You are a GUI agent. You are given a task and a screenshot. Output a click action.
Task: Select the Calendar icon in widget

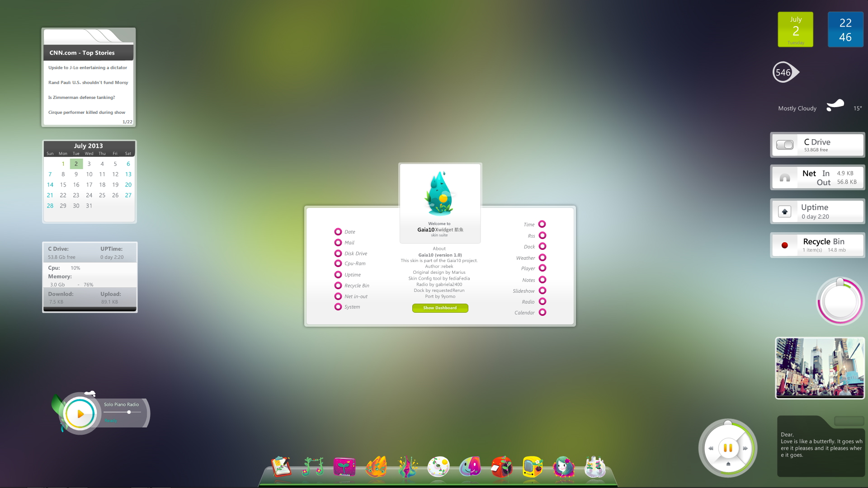(x=541, y=312)
